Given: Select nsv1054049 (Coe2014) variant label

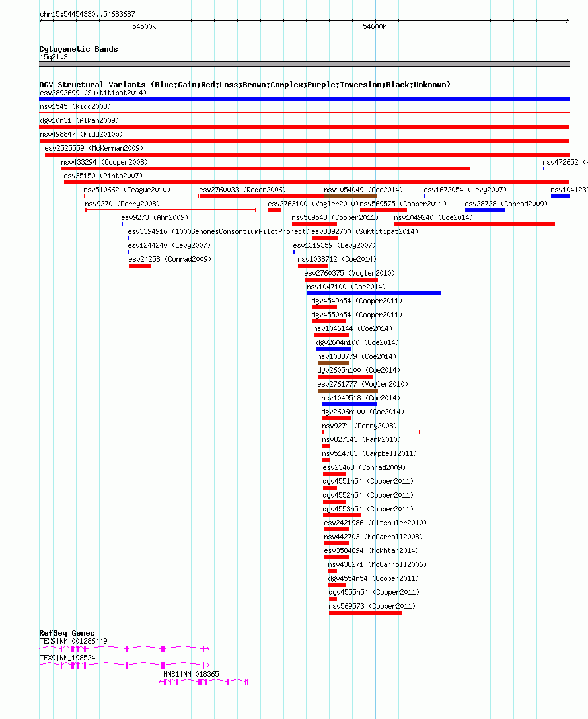Looking at the screenshot, I should (x=363, y=190).
